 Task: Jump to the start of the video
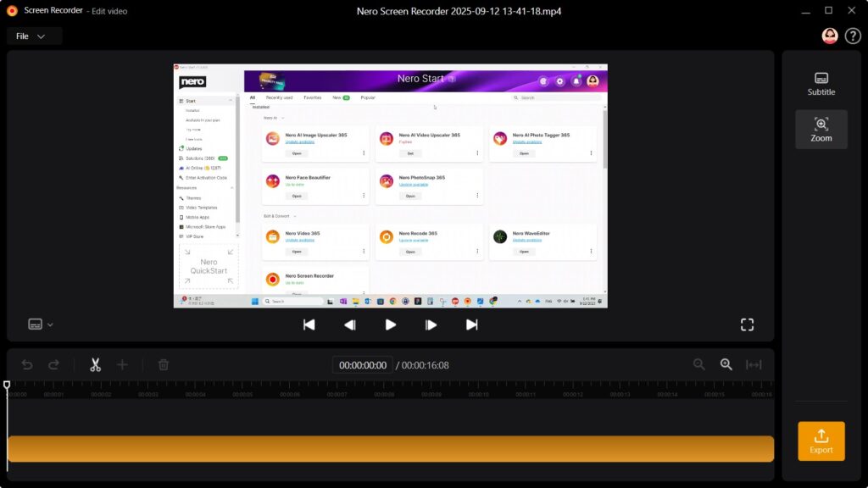pyautogui.click(x=309, y=324)
